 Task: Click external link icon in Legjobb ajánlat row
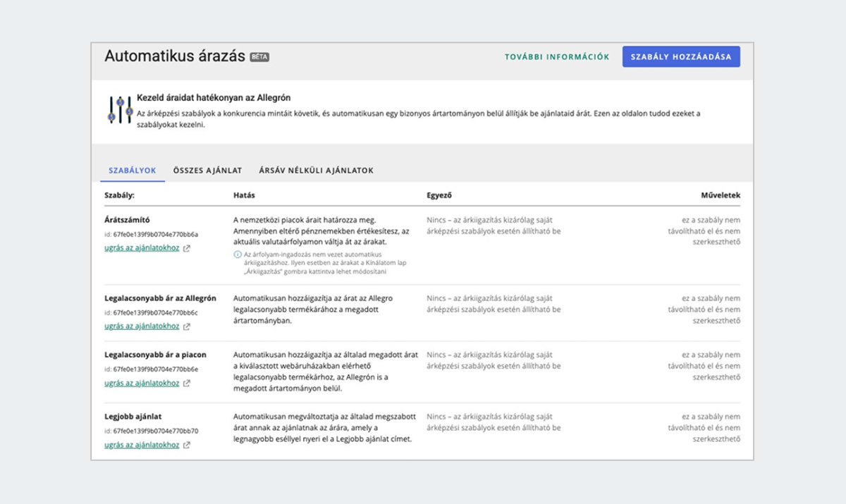[x=186, y=445]
